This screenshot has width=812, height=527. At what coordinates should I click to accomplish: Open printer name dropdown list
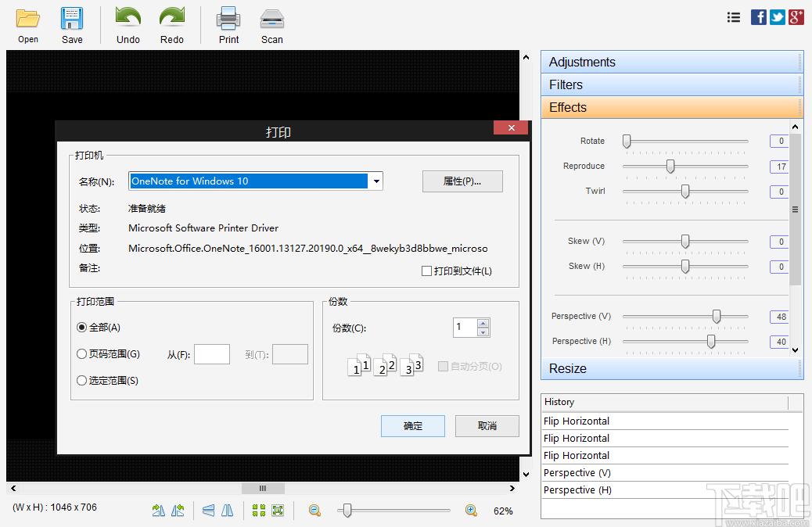coord(376,181)
